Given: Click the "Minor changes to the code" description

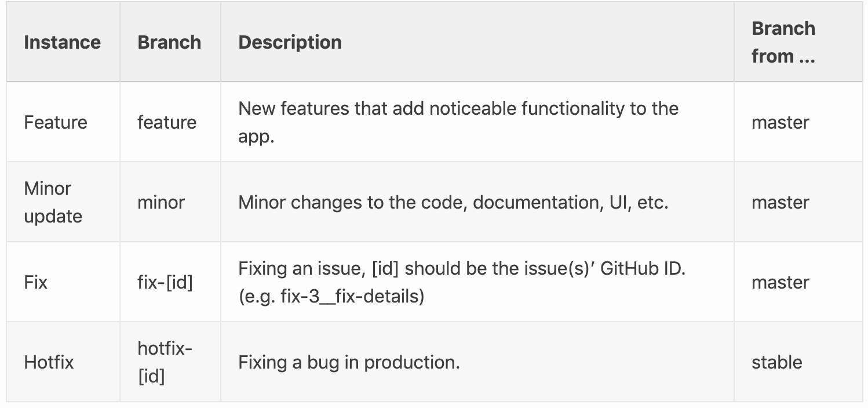Looking at the screenshot, I should [453, 202].
